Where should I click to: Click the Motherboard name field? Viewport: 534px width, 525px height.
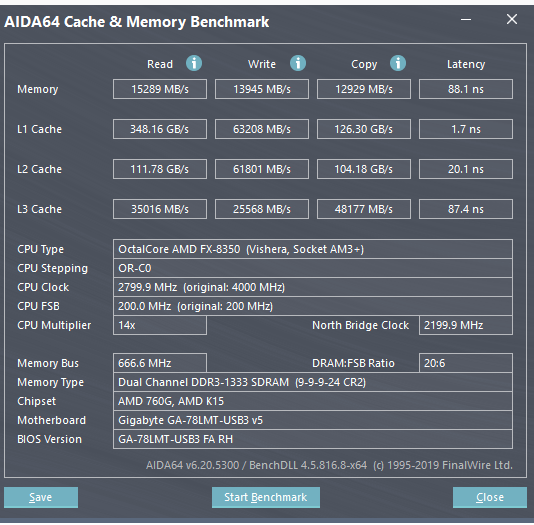pos(313,420)
